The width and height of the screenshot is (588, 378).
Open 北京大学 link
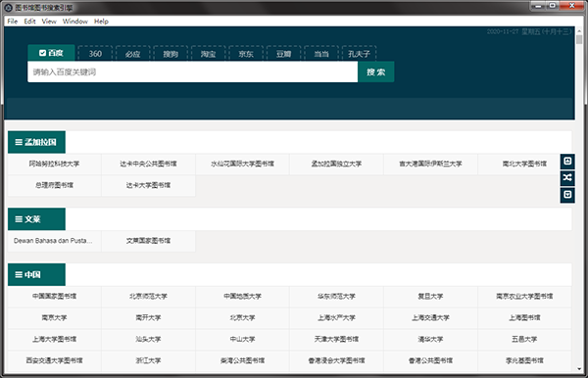coord(243,317)
